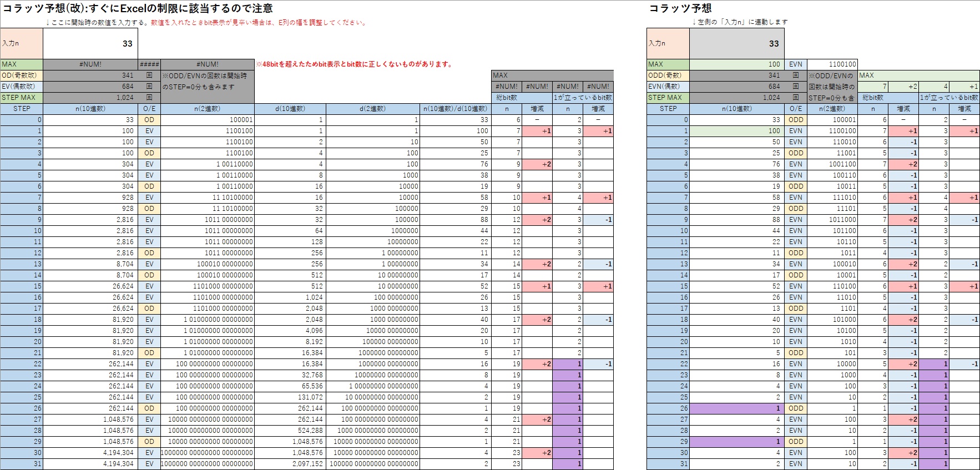This screenshot has width=980, height=470.
Task: Select binary 100001 at STEP 0 in コラッツ予想(改)
Action: point(208,120)
